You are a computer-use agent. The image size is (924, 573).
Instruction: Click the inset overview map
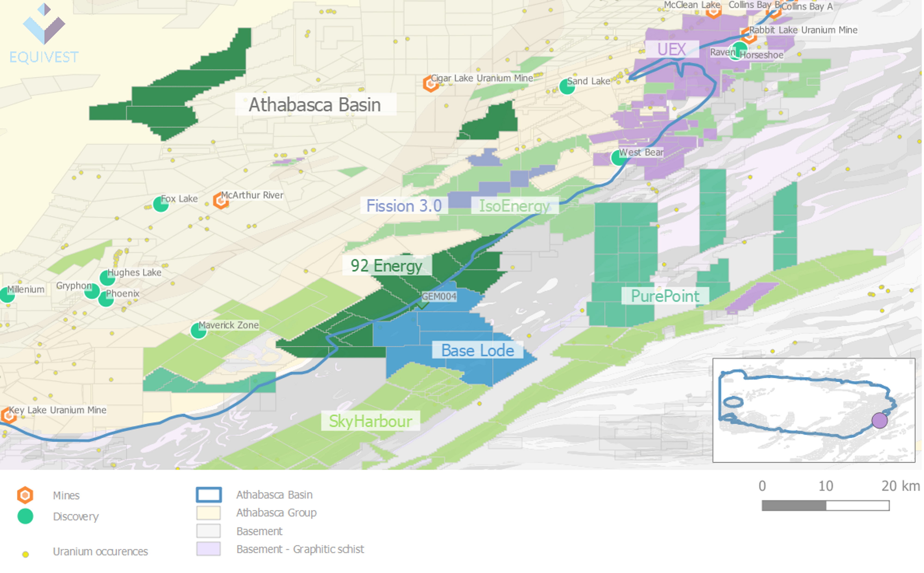point(814,410)
